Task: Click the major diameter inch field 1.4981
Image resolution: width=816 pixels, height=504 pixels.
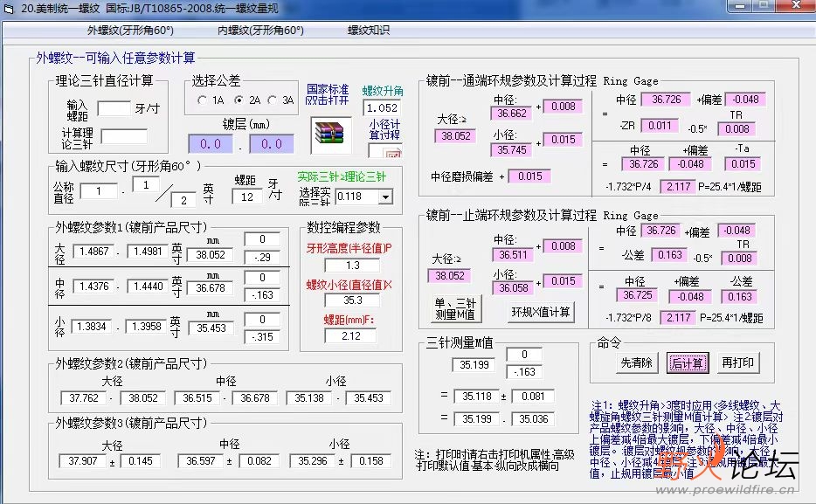Action: (148, 252)
